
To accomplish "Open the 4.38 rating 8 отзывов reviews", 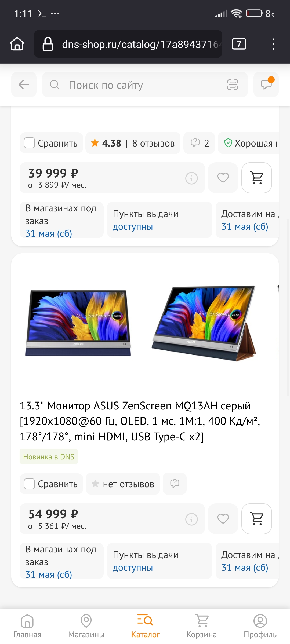I will pyautogui.click(x=133, y=143).
